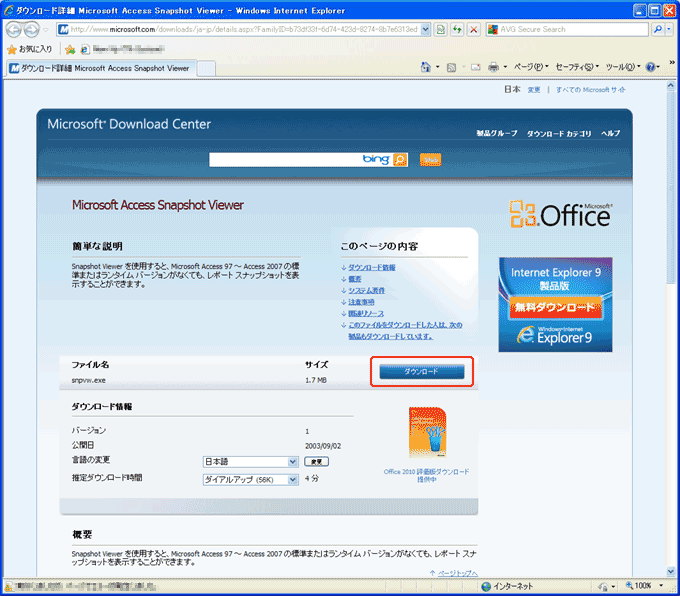The height and width of the screenshot is (596, 680).
Task: Click the search magnifier icon
Action: click(657, 29)
